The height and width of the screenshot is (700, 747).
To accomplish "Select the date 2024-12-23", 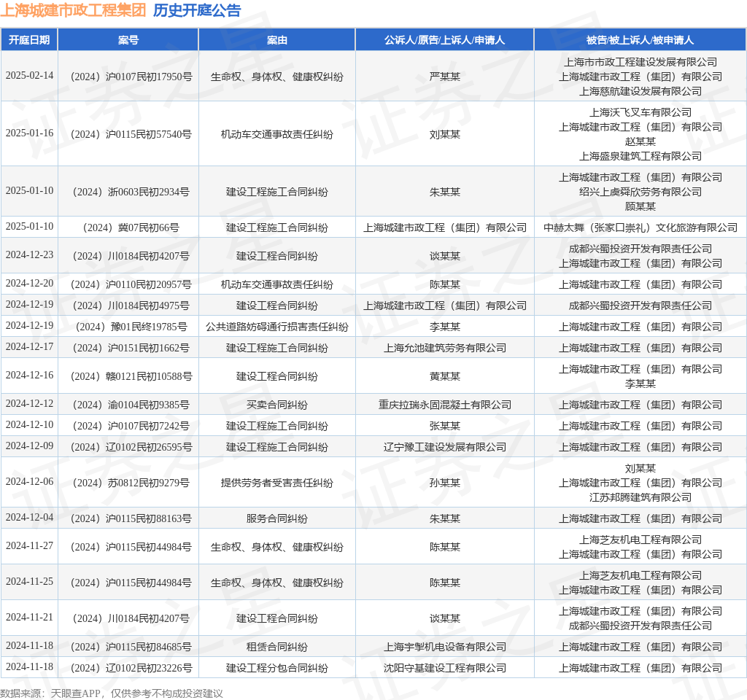I will pyautogui.click(x=29, y=255).
